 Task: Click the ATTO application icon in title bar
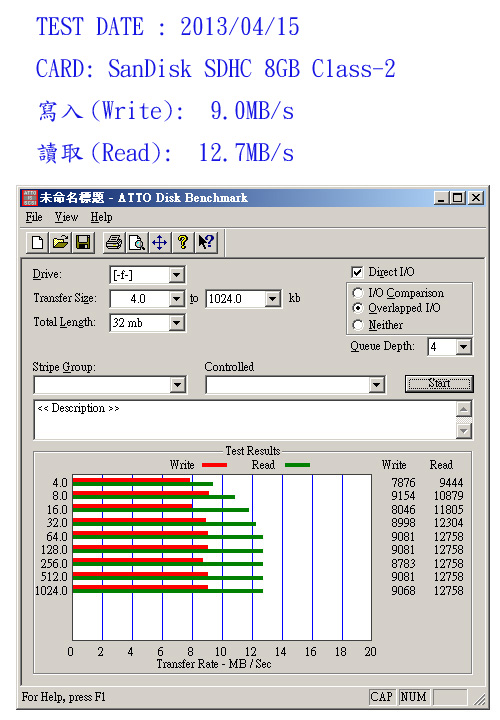29,198
